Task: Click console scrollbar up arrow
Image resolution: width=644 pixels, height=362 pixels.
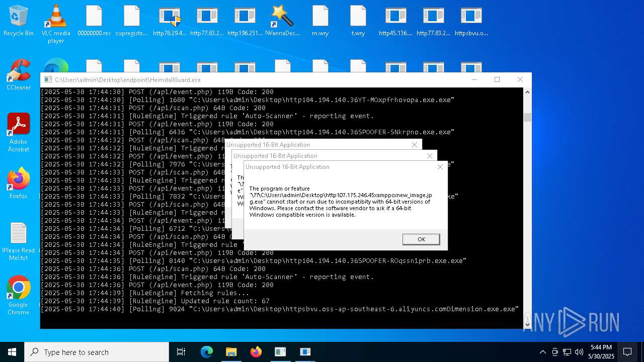Action: click(x=527, y=93)
